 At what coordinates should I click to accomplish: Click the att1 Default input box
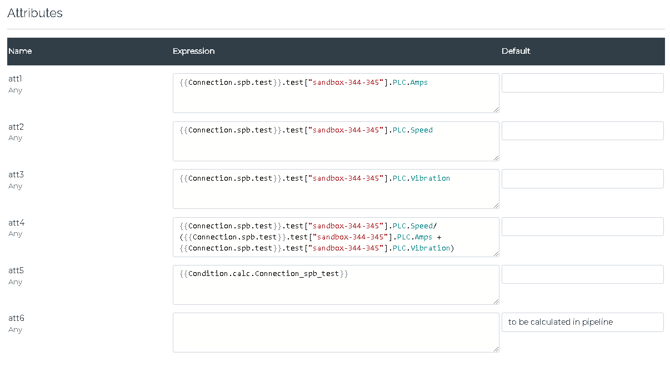(582, 83)
